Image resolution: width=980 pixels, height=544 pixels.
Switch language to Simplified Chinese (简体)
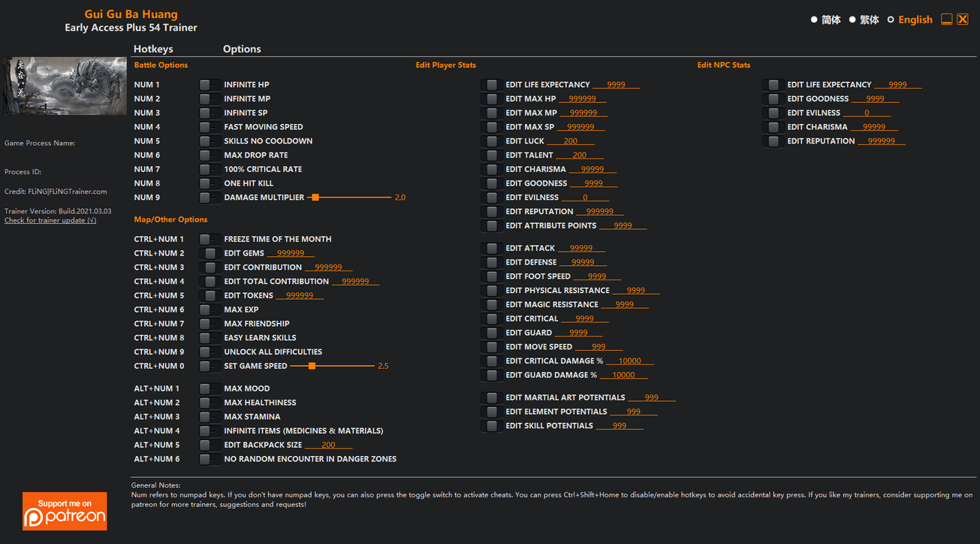point(814,20)
